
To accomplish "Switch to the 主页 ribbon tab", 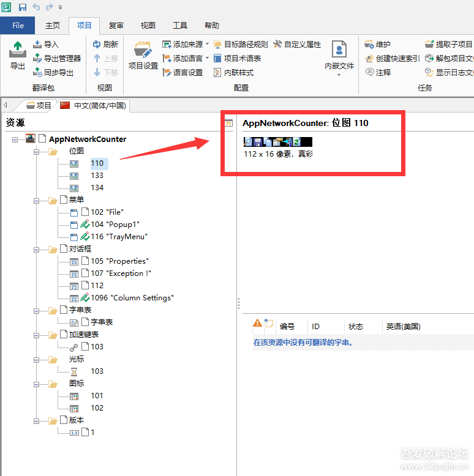I will [x=53, y=26].
